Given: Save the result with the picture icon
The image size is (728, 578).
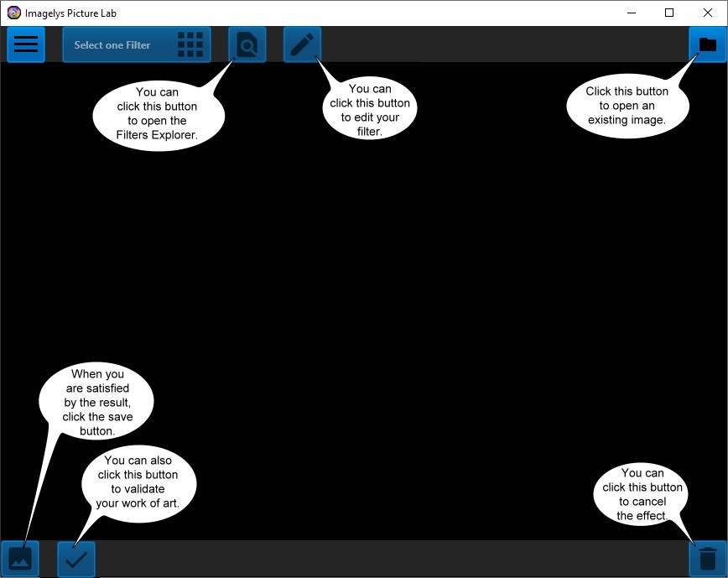Looking at the screenshot, I should pyautogui.click(x=20, y=559).
